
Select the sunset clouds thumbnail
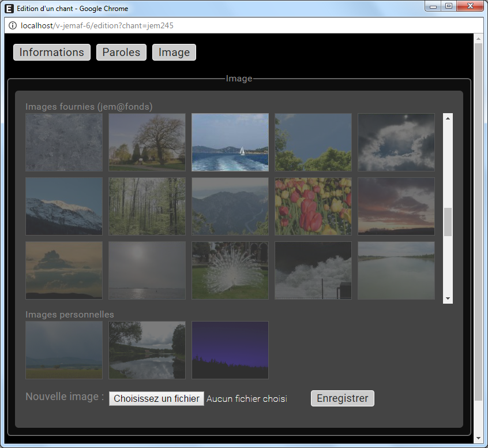[x=396, y=206]
